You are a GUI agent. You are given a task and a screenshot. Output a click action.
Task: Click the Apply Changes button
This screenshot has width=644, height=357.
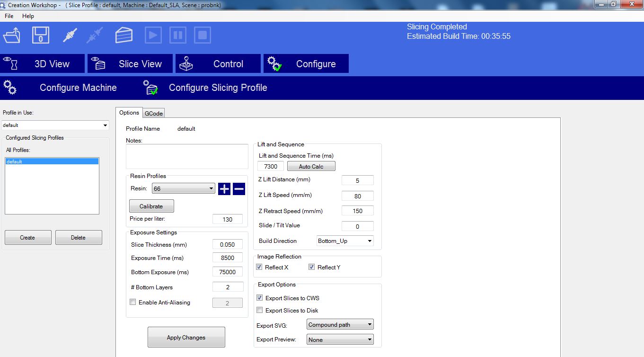click(186, 338)
